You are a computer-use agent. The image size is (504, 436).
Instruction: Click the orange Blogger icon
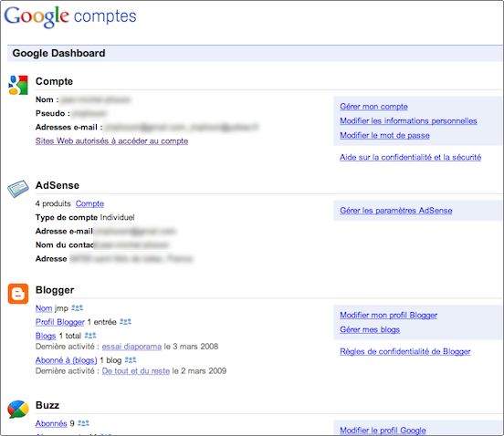(18, 294)
